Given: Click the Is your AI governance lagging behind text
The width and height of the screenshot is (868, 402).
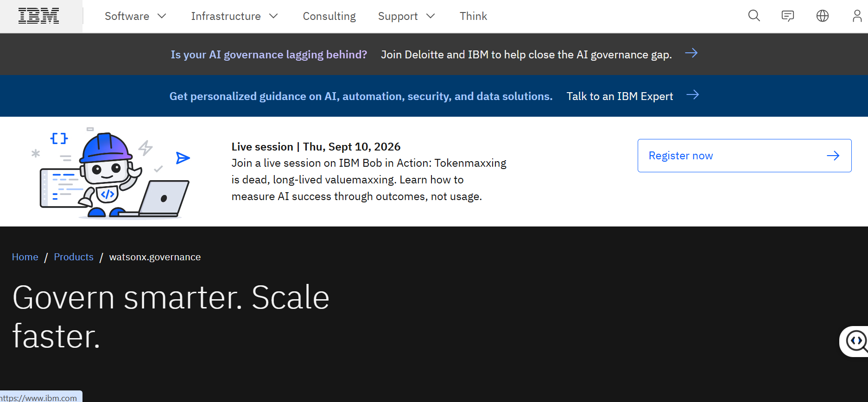Looking at the screenshot, I should point(269,55).
